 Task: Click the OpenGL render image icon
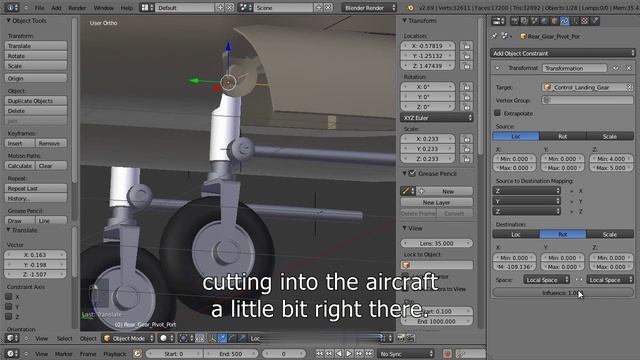pos(400,338)
